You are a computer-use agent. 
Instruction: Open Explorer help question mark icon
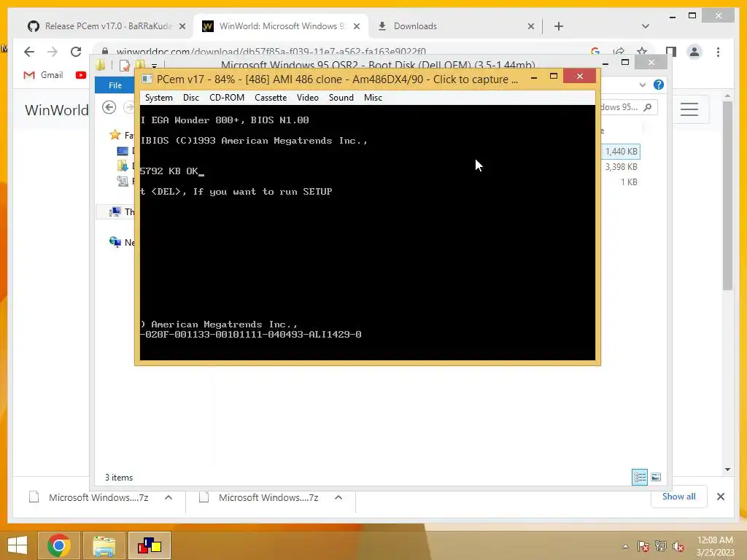[x=659, y=85]
